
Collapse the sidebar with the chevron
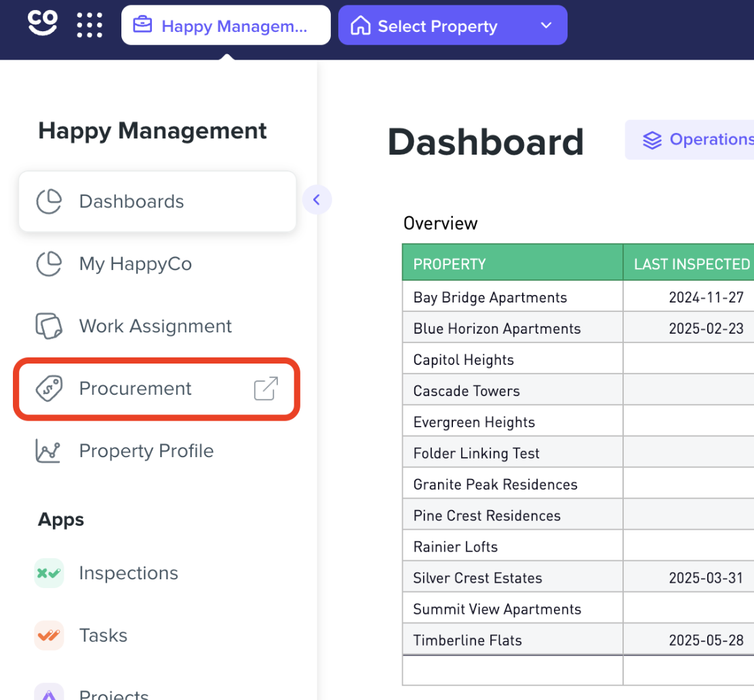pos(317,199)
